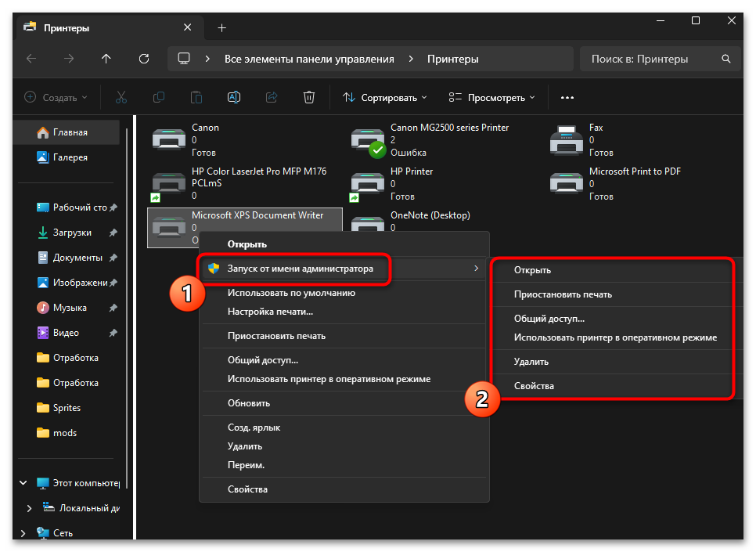Open the Sprites folder in sidebar
Screen dimensions: 756x552
point(67,408)
